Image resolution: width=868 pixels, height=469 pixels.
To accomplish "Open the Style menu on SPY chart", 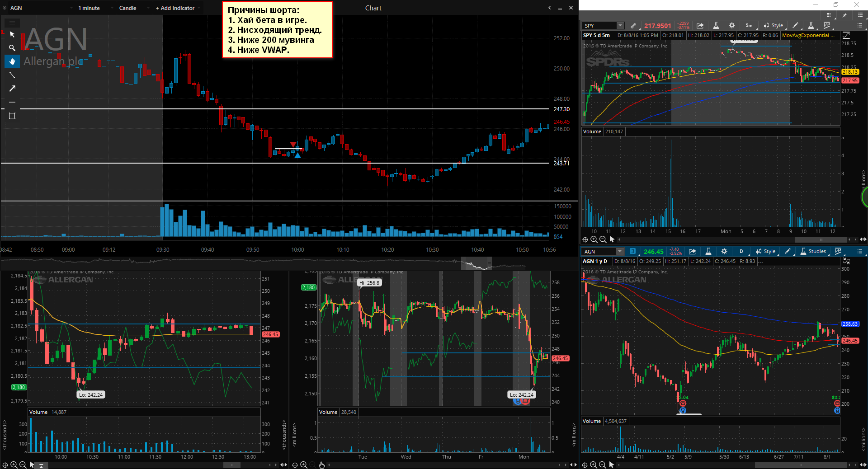I will pos(774,26).
